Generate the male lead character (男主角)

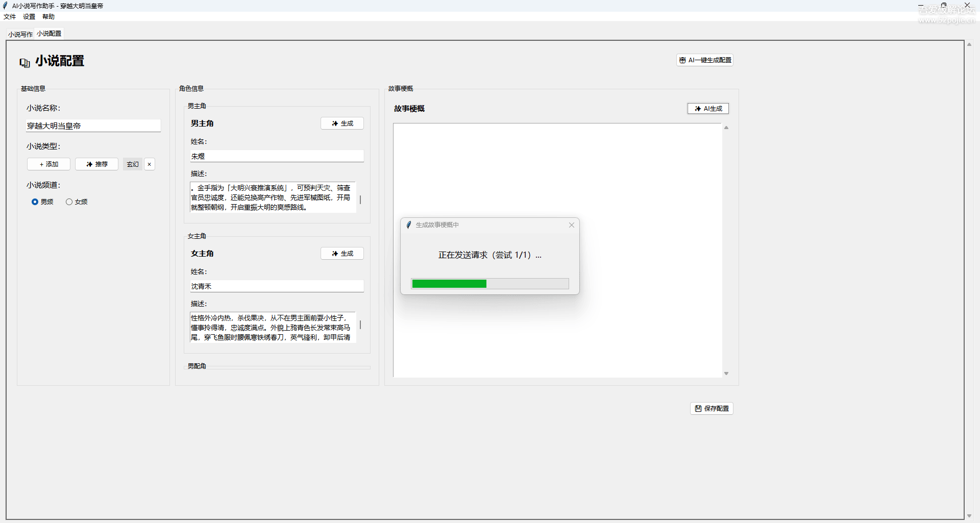point(342,123)
